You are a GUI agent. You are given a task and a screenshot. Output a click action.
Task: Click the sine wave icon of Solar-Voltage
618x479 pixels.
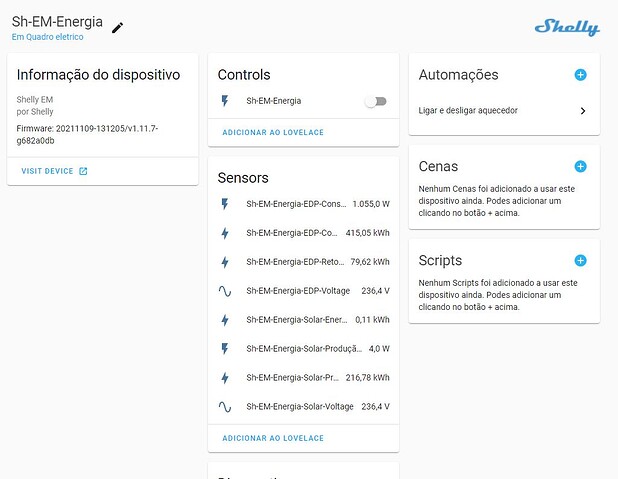[x=225, y=406]
